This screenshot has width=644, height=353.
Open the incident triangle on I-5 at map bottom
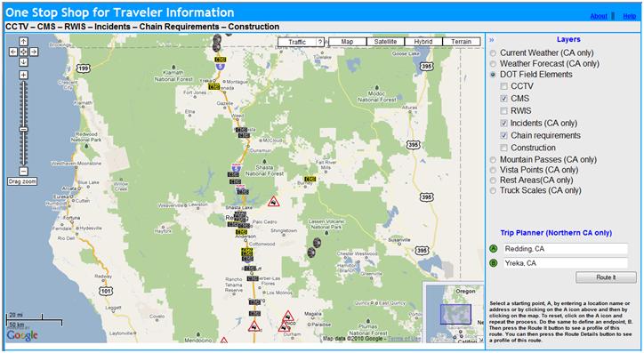[254, 326]
